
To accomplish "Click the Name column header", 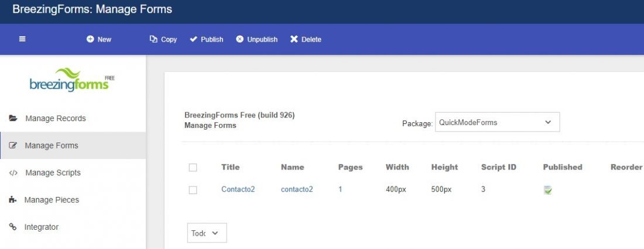I will (292, 167).
